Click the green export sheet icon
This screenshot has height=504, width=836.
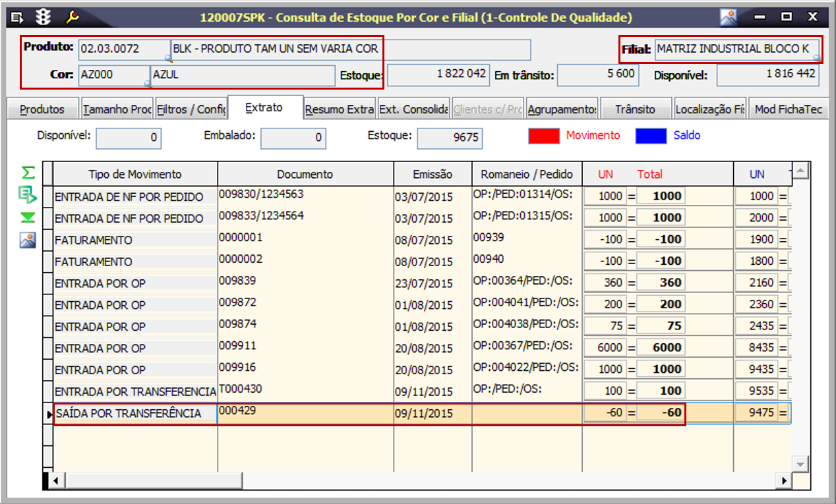click(x=28, y=195)
